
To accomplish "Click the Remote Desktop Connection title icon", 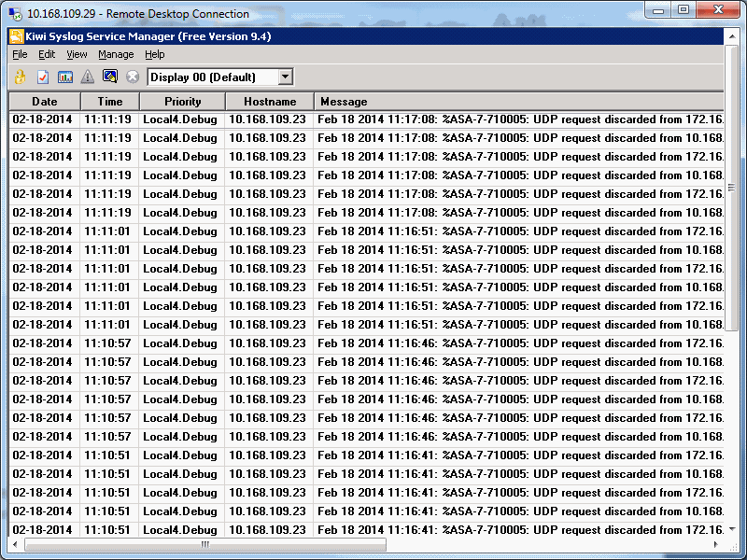I will pyautogui.click(x=15, y=14).
